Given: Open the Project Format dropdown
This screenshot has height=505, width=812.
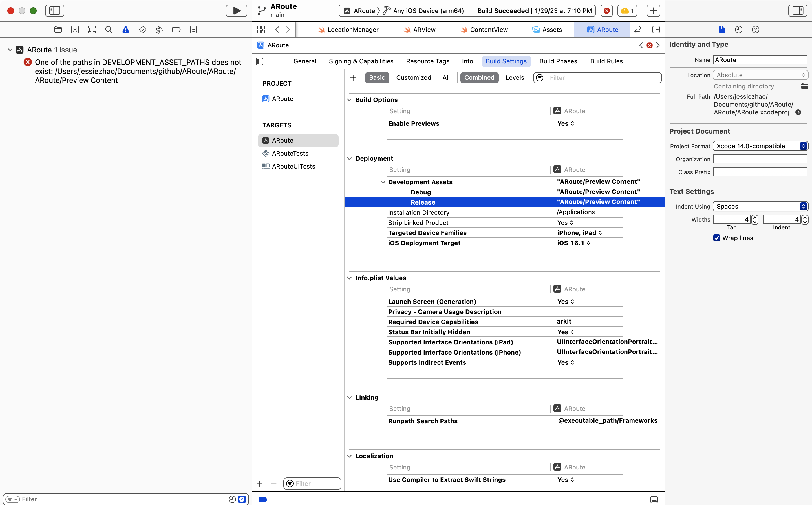Looking at the screenshot, I should (x=760, y=146).
